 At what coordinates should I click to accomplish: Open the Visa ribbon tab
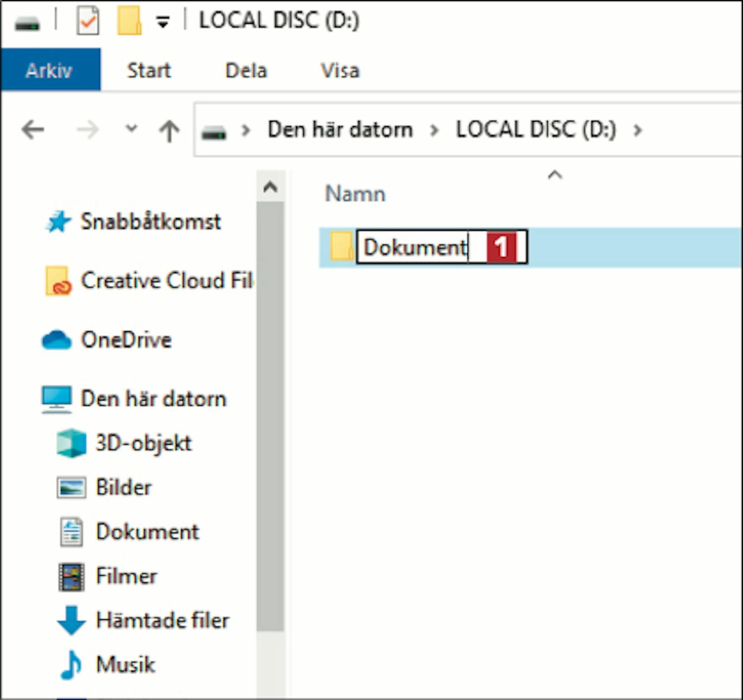pos(340,70)
